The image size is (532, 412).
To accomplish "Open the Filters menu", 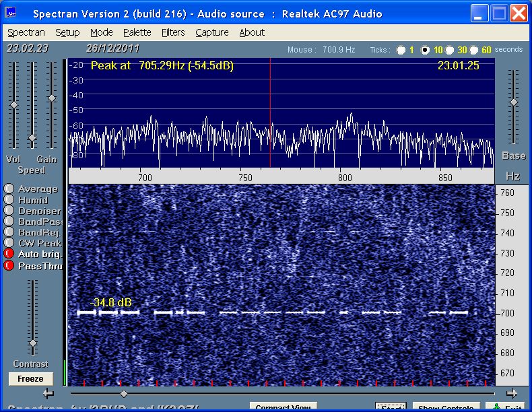I will pos(175,32).
